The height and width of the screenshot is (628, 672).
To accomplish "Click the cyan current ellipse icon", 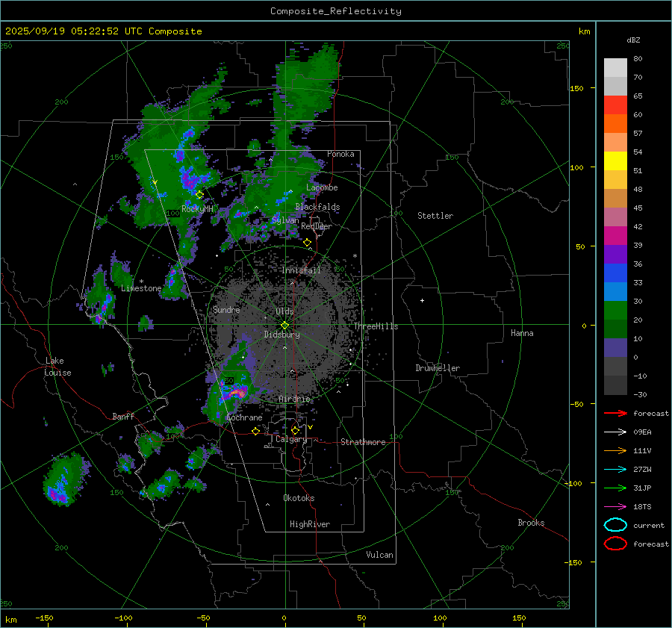I will point(615,525).
